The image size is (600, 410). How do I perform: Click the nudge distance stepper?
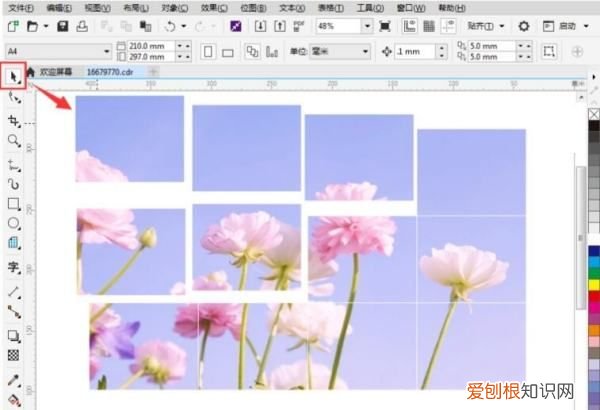442,51
